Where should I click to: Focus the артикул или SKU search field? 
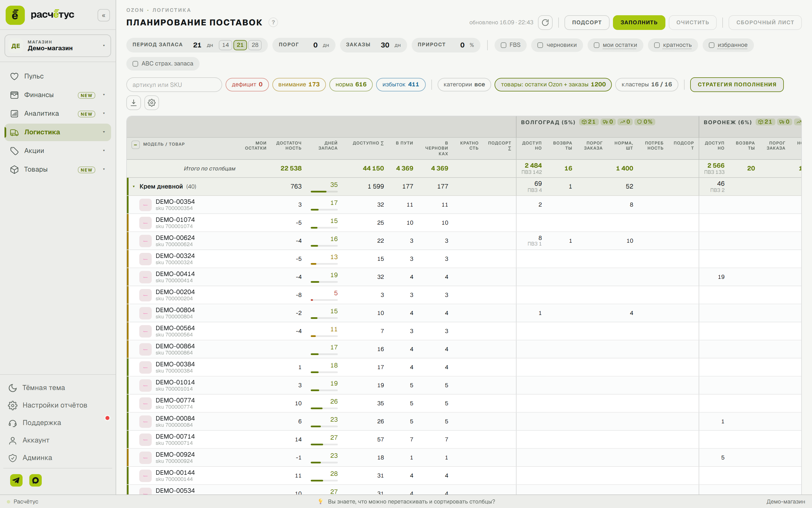tap(174, 85)
